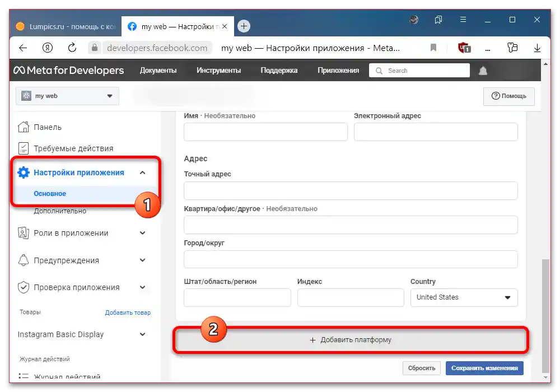Click the bookmark icon in the address bar
The image size is (560, 392).
[x=433, y=48]
